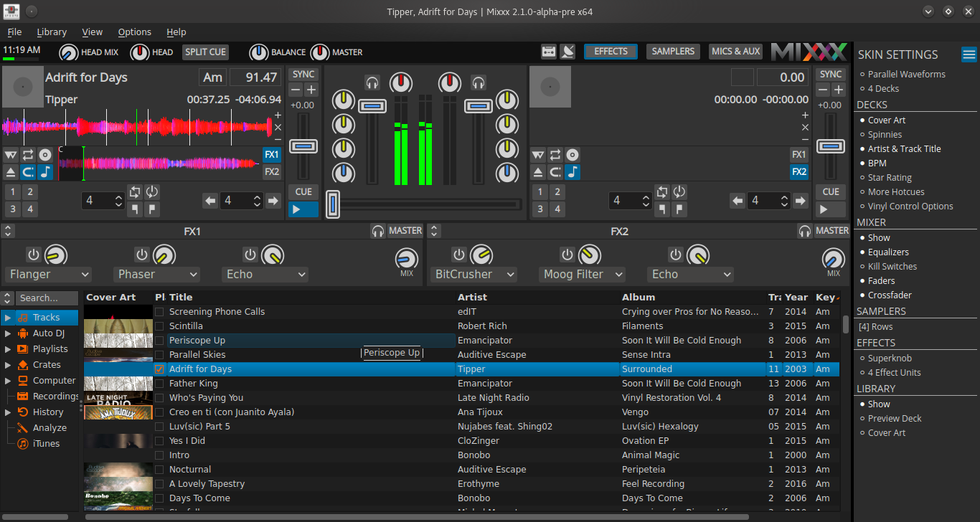Show the SAMPLERS section

(673, 52)
